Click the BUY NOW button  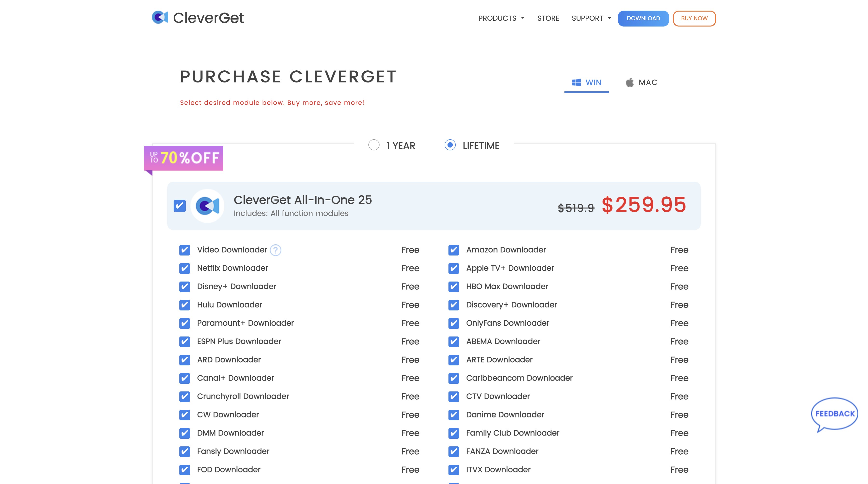point(694,18)
